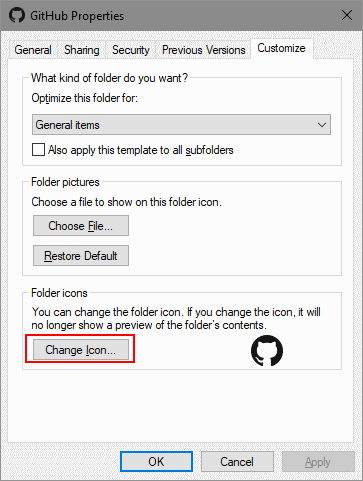Click Restore Default for folder pictures
Screen dimensions: 363x481
(81, 256)
